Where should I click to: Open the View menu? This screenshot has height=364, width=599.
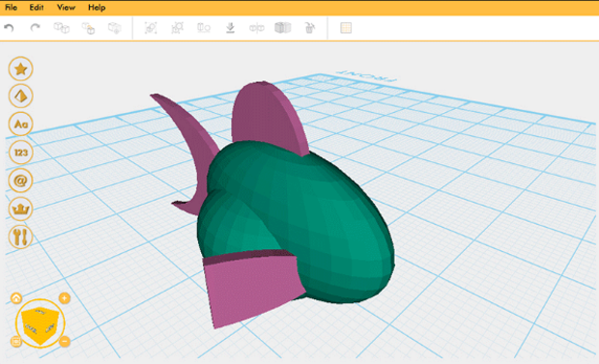click(66, 8)
